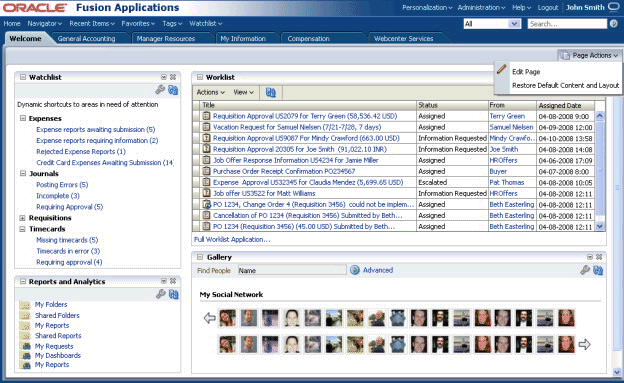Screen dimensions: 624x383
Task: Open the Watchlist panel options menu arrow
Action: click(x=164, y=77)
